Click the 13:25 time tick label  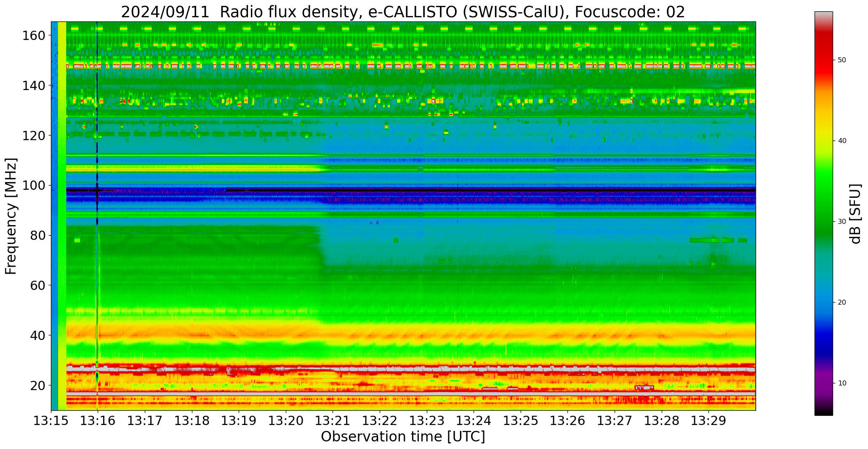pos(520,420)
